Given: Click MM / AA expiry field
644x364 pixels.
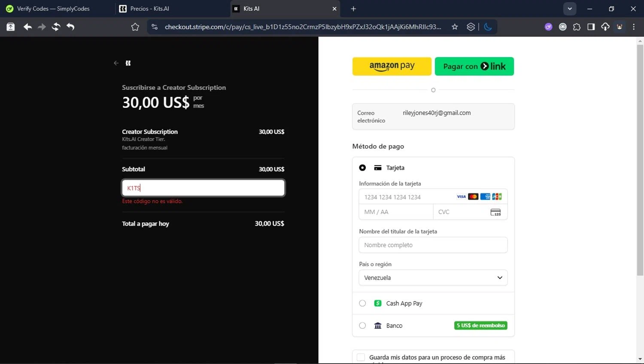Looking at the screenshot, I should tap(396, 212).
